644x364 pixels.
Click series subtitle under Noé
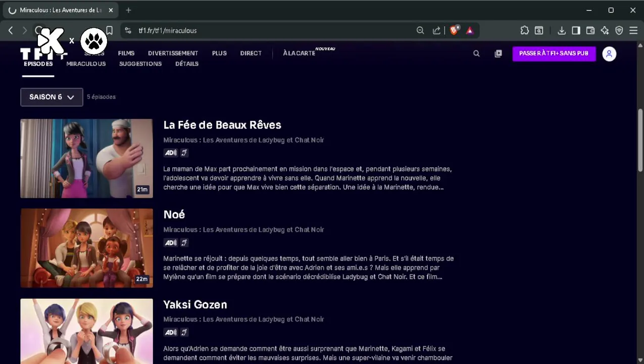point(243,230)
